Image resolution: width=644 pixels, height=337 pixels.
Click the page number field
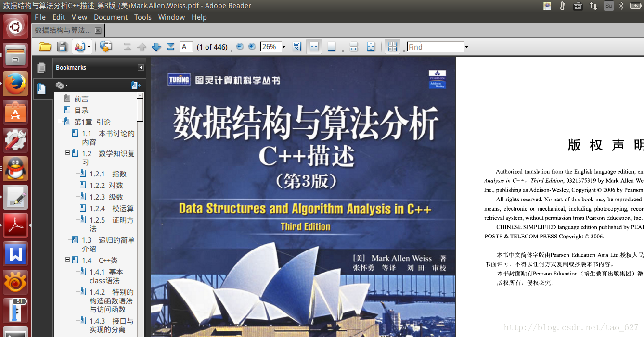[186, 47]
